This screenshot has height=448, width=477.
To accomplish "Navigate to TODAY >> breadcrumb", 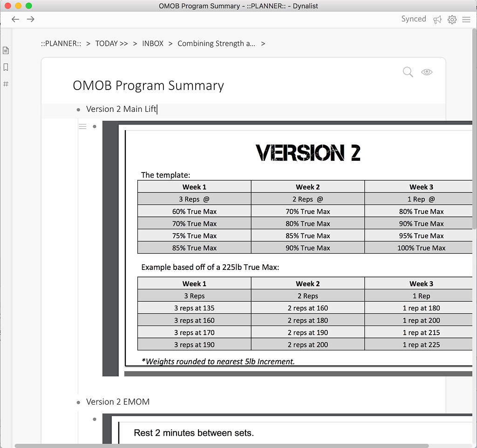I will 111,43.
